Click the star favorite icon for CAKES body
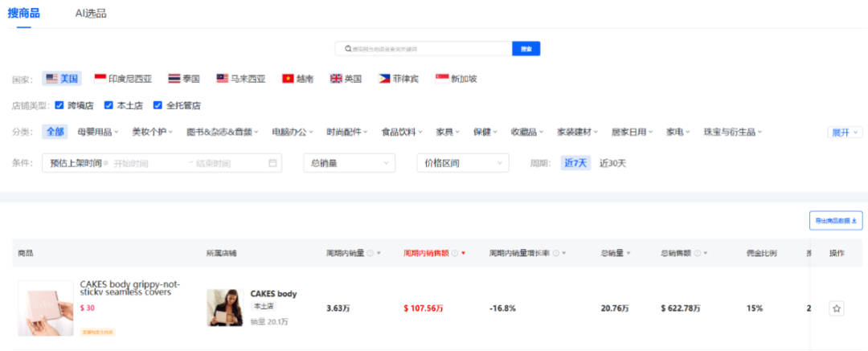868x351 pixels. (x=837, y=308)
